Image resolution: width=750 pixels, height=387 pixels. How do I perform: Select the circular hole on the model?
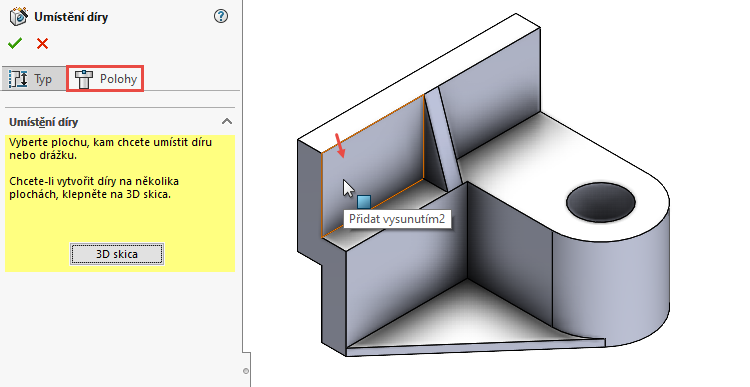pos(601,202)
